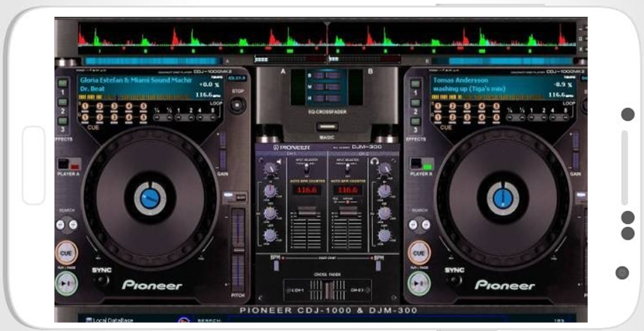The image size is (644, 331).
Task: Hit the CUE button on Player A deck
Action: (x=66, y=253)
